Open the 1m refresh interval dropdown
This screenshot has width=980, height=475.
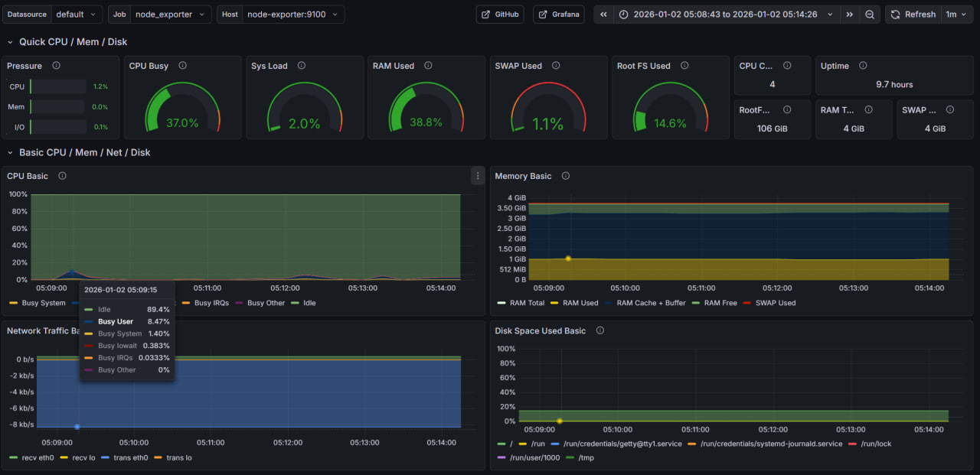coord(956,15)
